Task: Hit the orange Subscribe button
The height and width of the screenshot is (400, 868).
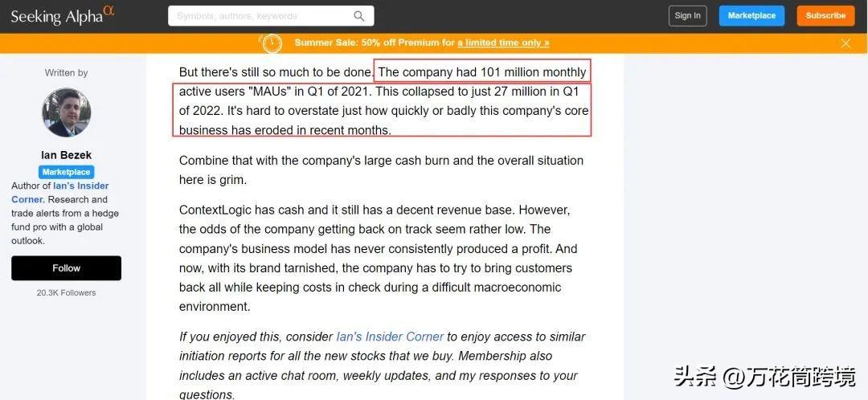Action: 825,15
